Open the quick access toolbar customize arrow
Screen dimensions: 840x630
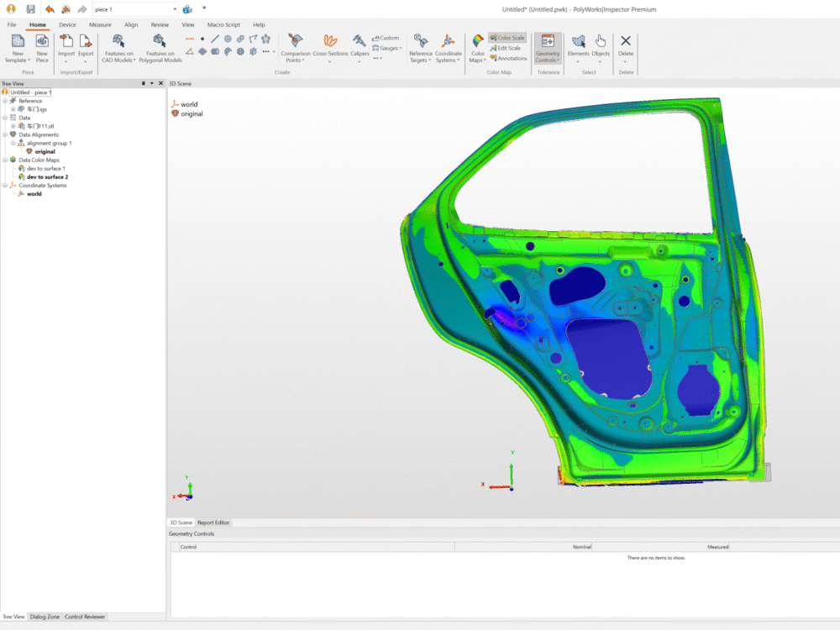[204, 8]
